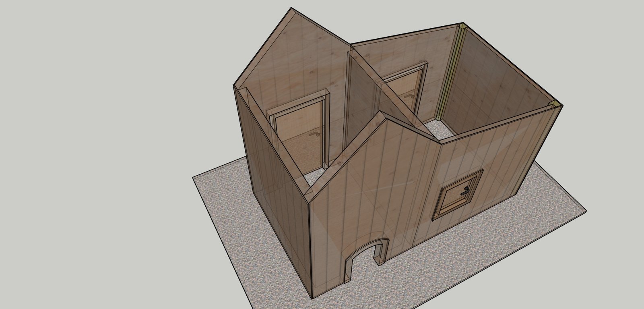Click empty gray background left of model
644x309 pixels.
(x=101, y=141)
